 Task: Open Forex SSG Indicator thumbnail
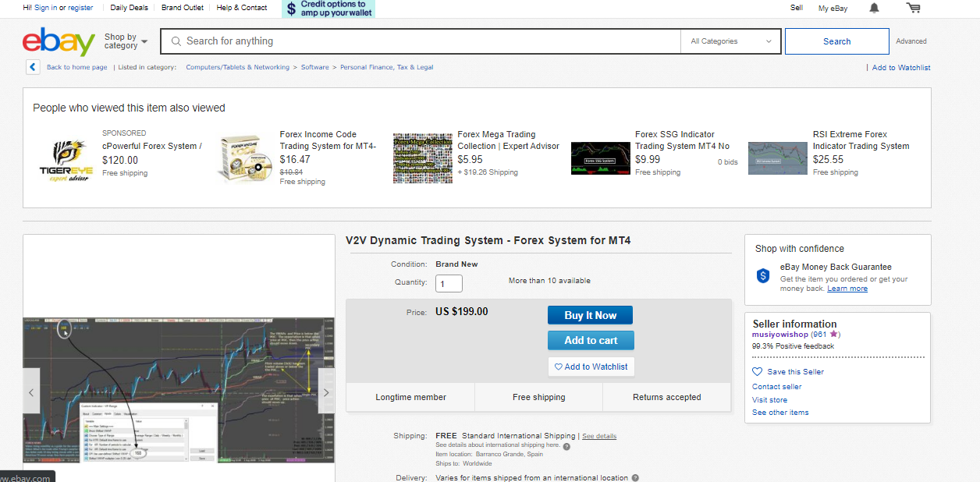click(601, 158)
